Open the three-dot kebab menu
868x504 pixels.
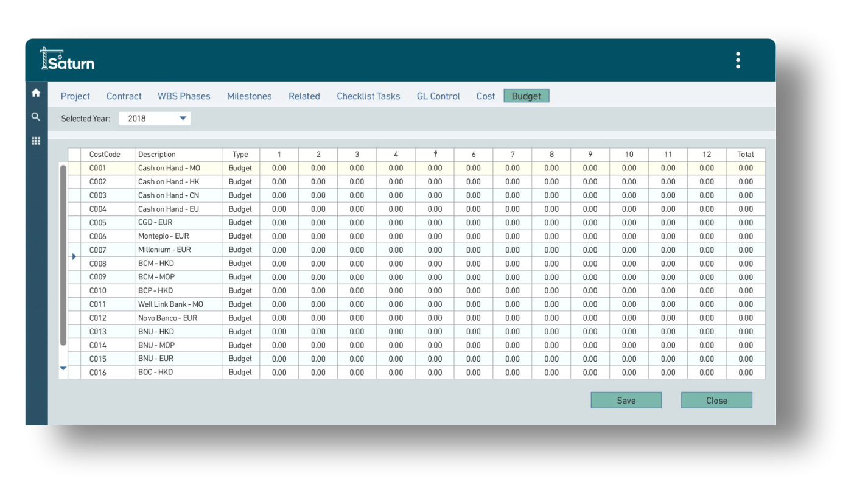point(738,60)
